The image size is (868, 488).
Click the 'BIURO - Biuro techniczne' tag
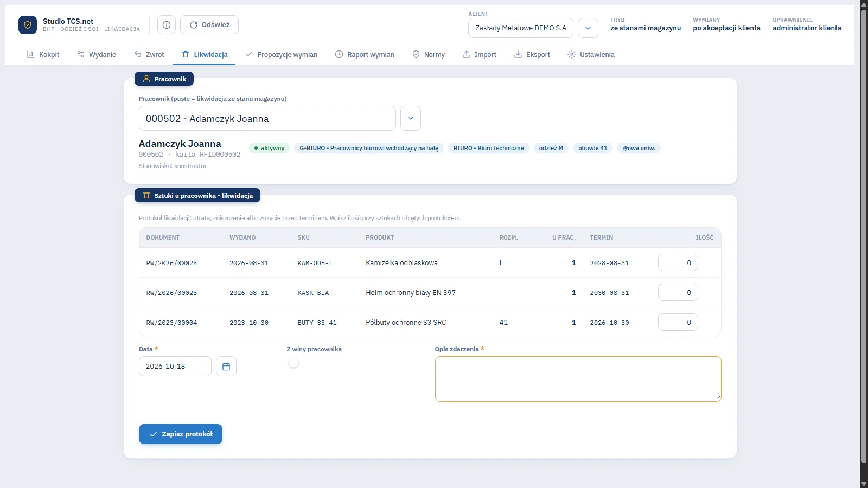[489, 148]
